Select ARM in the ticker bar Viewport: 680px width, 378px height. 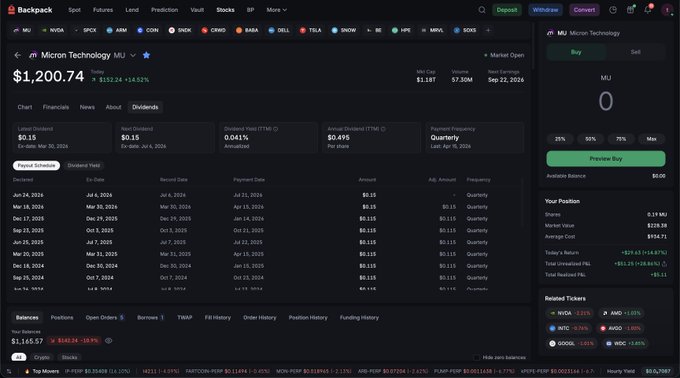117,30
